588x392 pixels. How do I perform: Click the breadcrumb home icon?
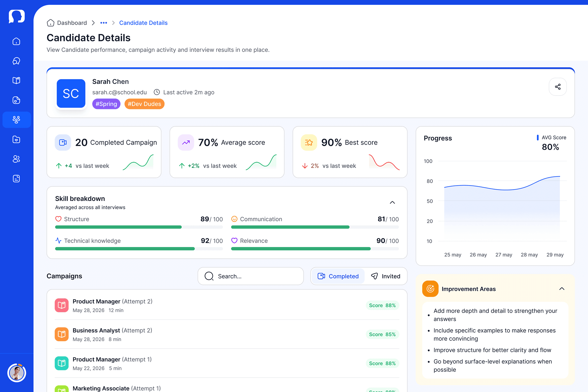click(50, 23)
